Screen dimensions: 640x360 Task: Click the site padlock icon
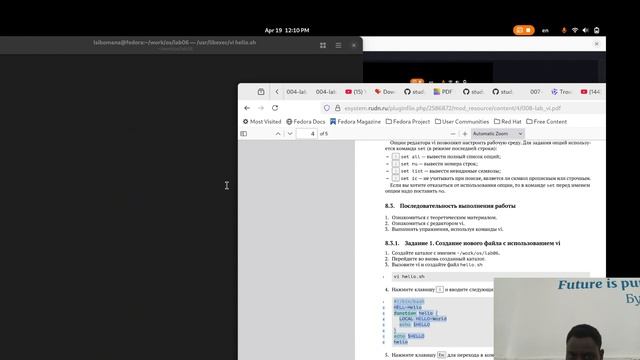click(x=338, y=108)
